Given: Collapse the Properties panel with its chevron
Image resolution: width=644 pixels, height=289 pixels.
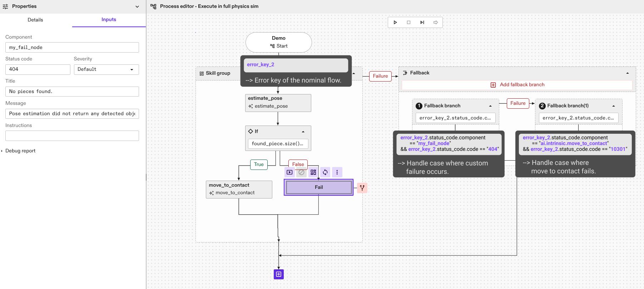Looking at the screenshot, I should tap(137, 6).
